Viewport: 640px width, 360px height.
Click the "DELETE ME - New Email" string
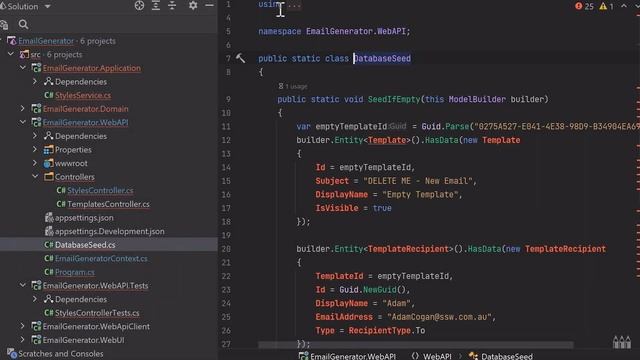(418, 181)
